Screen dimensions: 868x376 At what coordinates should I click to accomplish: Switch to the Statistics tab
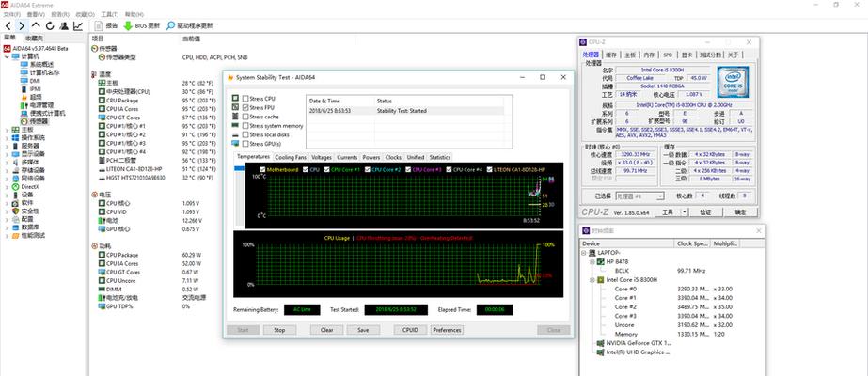(x=439, y=158)
